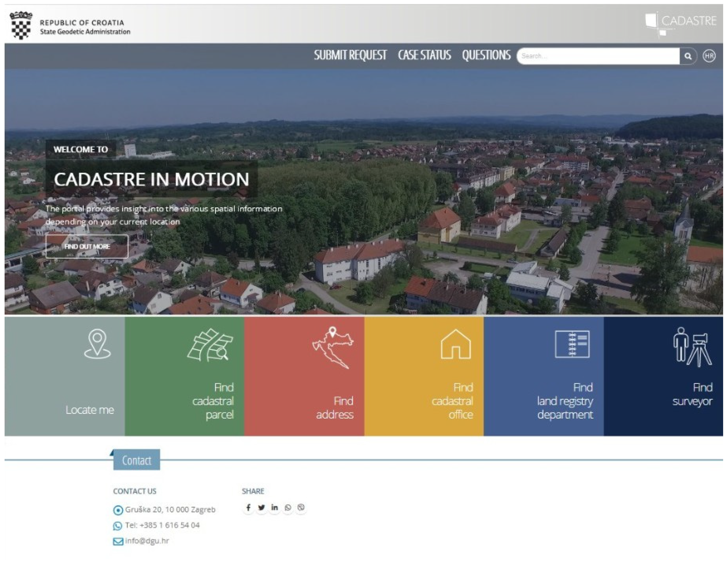Click the search magnifier icon
This screenshot has width=728, height=568.
point(688,56)
